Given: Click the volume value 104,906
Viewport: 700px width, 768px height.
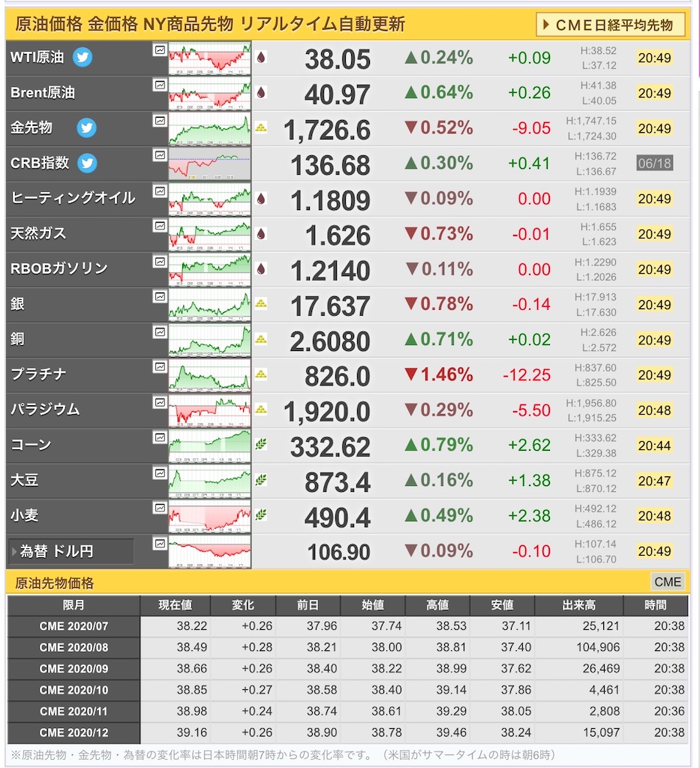Looking at the screenshot, I should click(598, 647).
